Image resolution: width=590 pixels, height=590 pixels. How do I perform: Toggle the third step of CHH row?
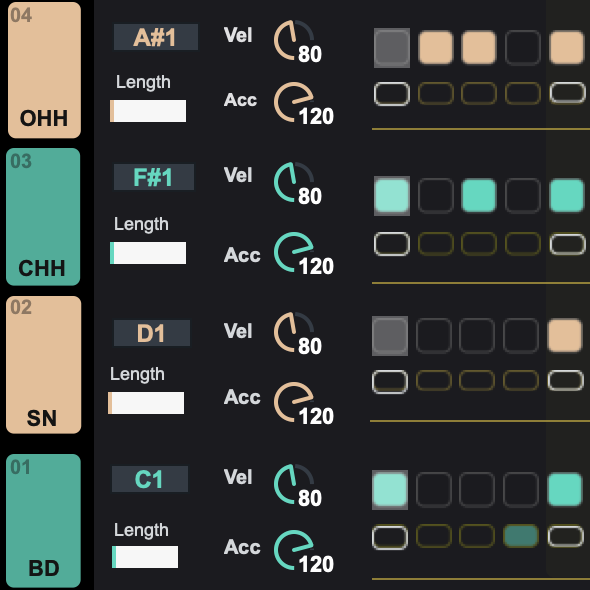tap(479, 196)
